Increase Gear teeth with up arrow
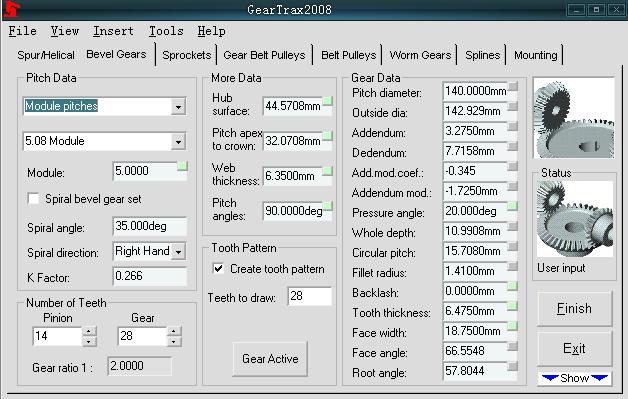Screen dimensions: 628x399 173,331
